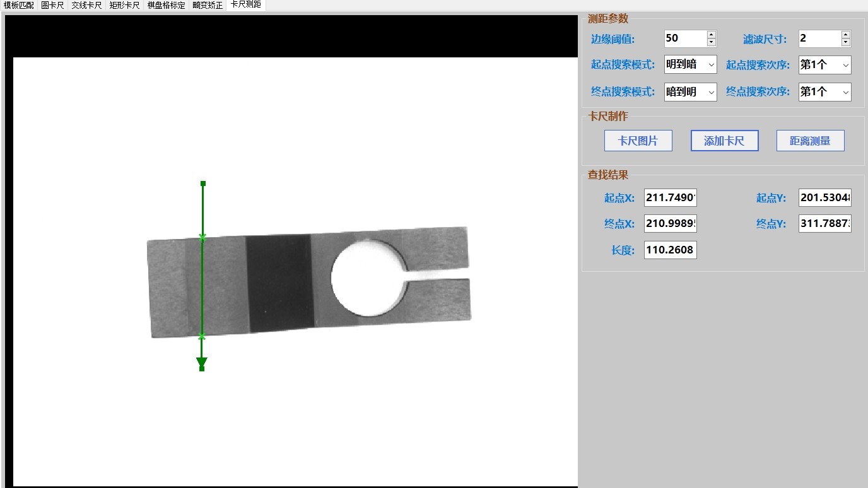The width and height of the screenshot is (868, 488).
Task: Grab the caliper top square handle
Action: (x=203, y=183)
